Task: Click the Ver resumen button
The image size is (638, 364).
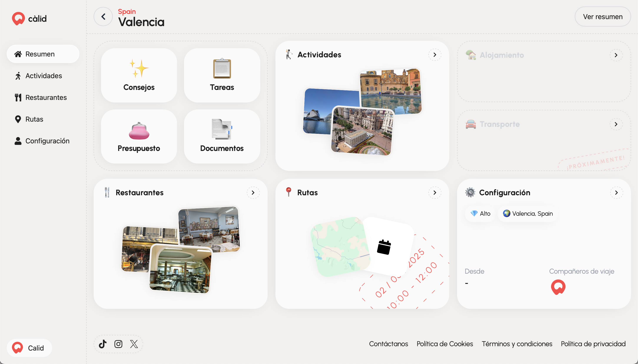Action: (603, 17)
